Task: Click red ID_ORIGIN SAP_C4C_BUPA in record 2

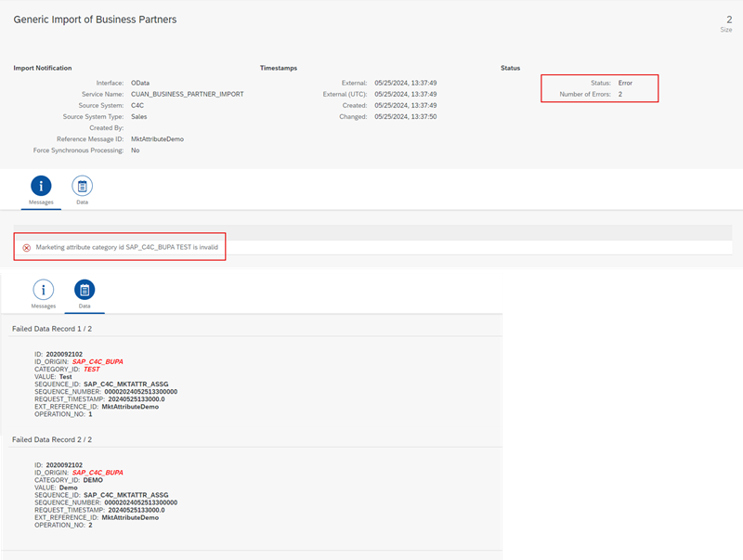Action: (98, 473)
